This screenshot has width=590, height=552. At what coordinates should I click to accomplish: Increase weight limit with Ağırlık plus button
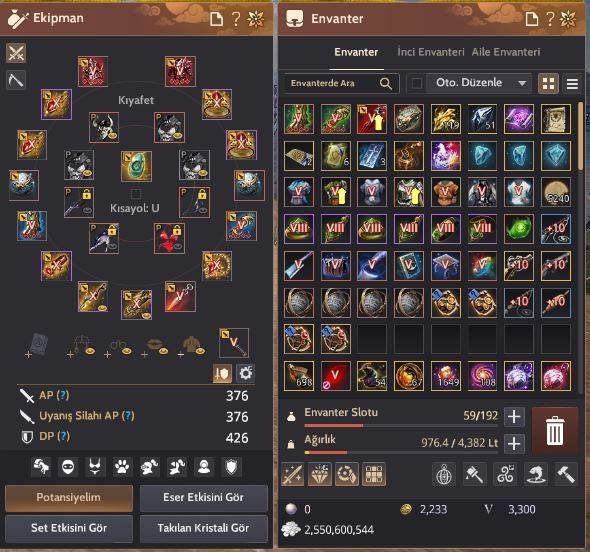[514, 444]
